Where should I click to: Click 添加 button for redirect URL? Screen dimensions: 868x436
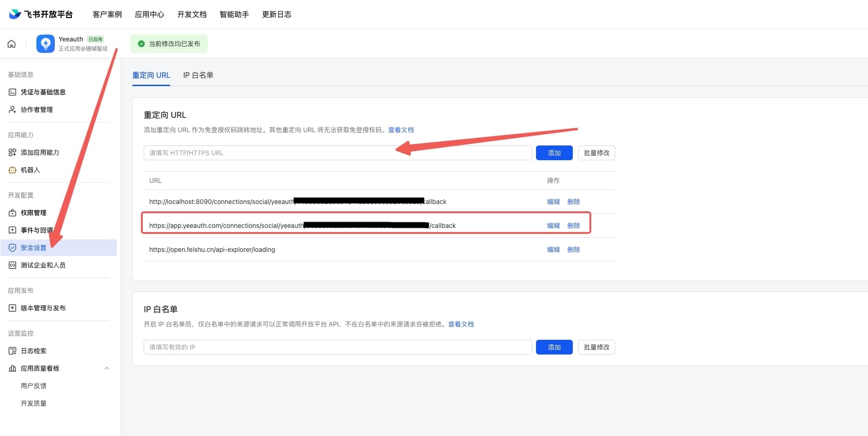point(554,153)
